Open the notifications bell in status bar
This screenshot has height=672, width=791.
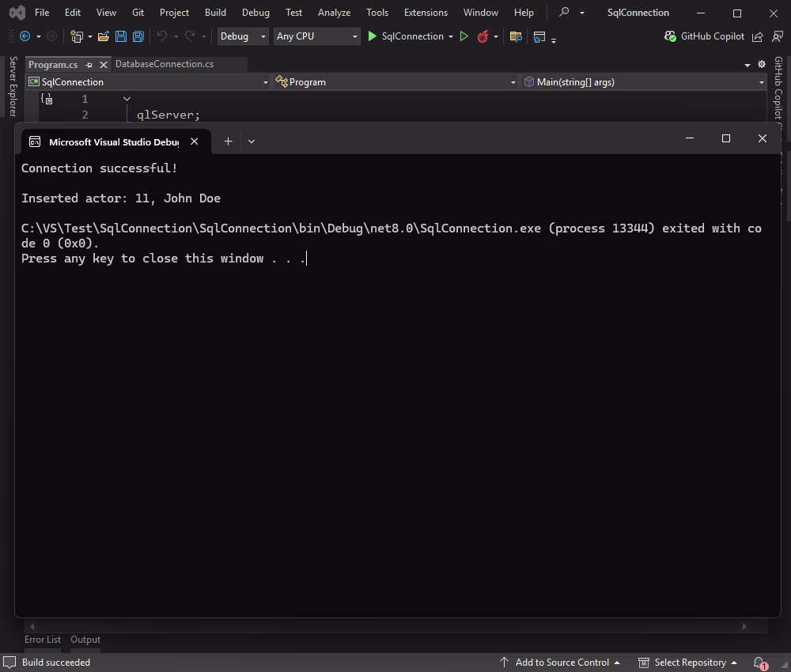click(x=757, y=663)
